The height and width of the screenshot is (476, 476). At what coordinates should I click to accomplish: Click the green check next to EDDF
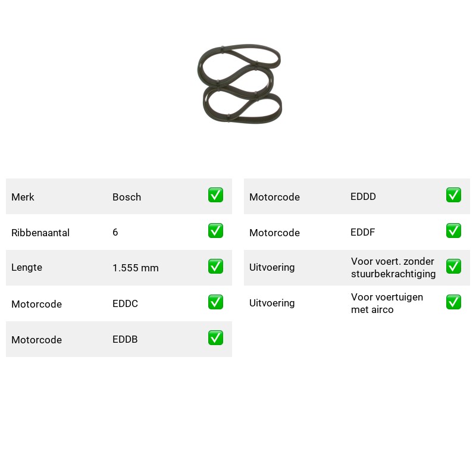coord(453,231)
